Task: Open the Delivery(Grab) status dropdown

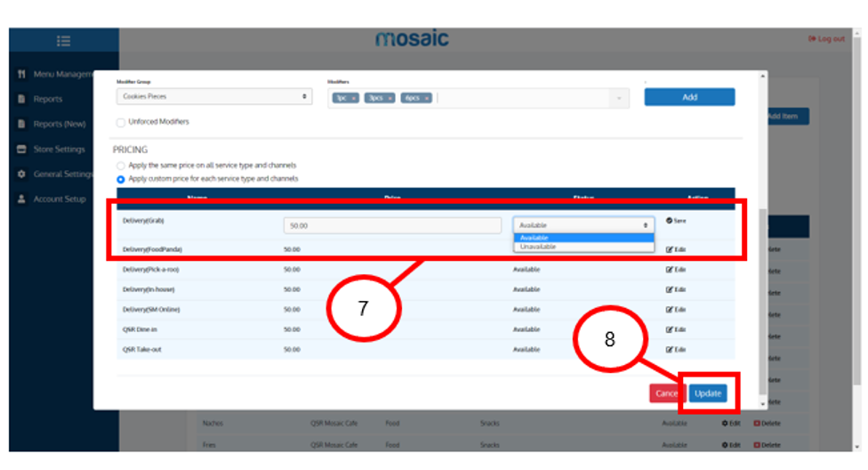Action: point(583,225)
